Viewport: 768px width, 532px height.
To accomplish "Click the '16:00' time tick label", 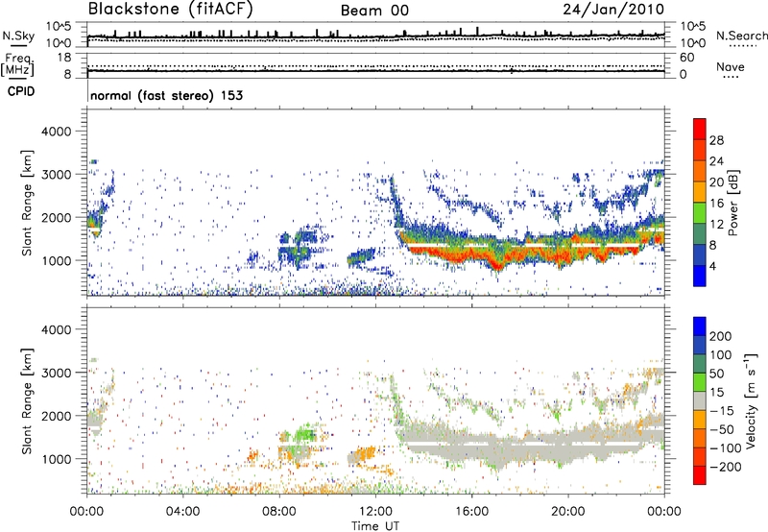I will pos(471,512).
